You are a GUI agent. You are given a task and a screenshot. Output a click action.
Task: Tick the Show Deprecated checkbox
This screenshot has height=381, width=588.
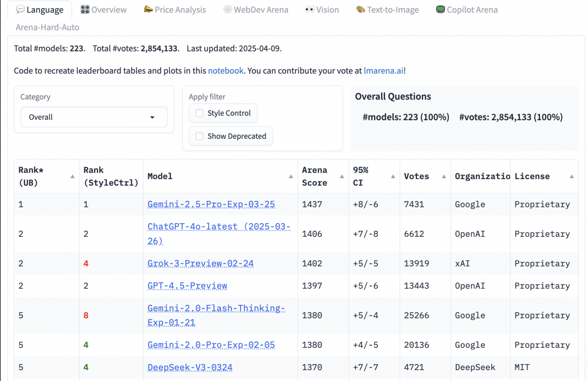pyautogui.click(x=199, y=136)
